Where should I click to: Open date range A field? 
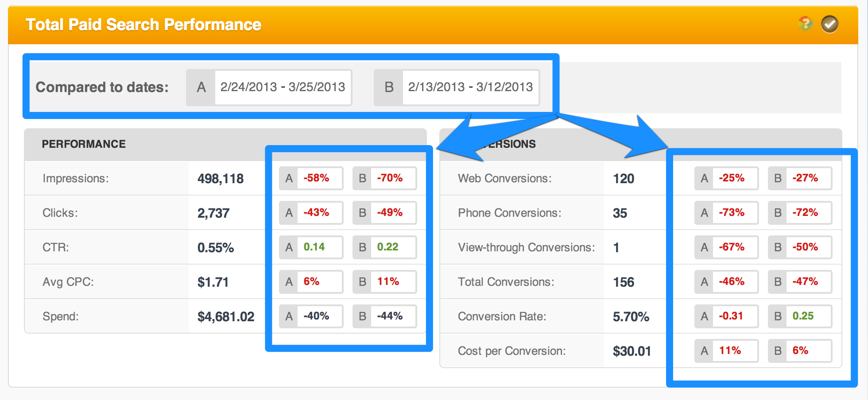(283, 87)
